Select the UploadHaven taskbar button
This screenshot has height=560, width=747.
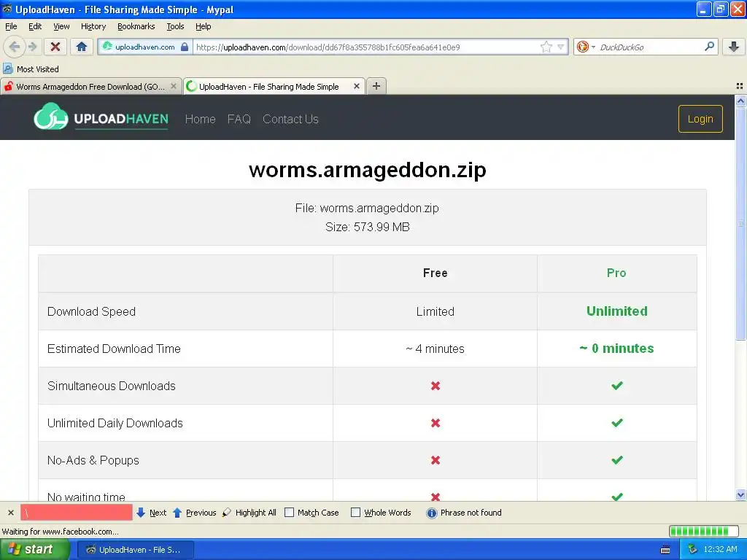[x=135, y=550]
